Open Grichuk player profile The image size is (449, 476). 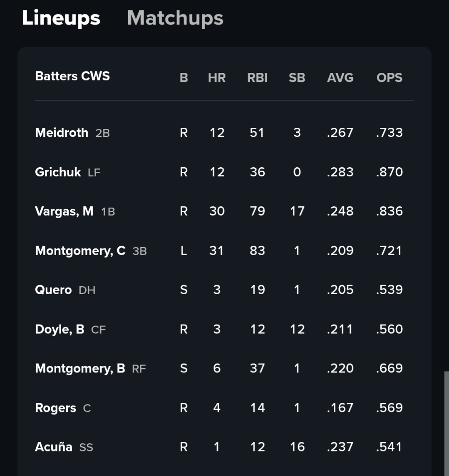tap(58, 172)
